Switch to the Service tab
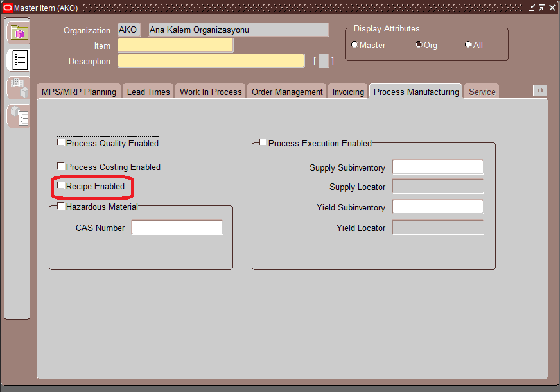Screen dimensions: 560x392 click(x=481, y=91)
